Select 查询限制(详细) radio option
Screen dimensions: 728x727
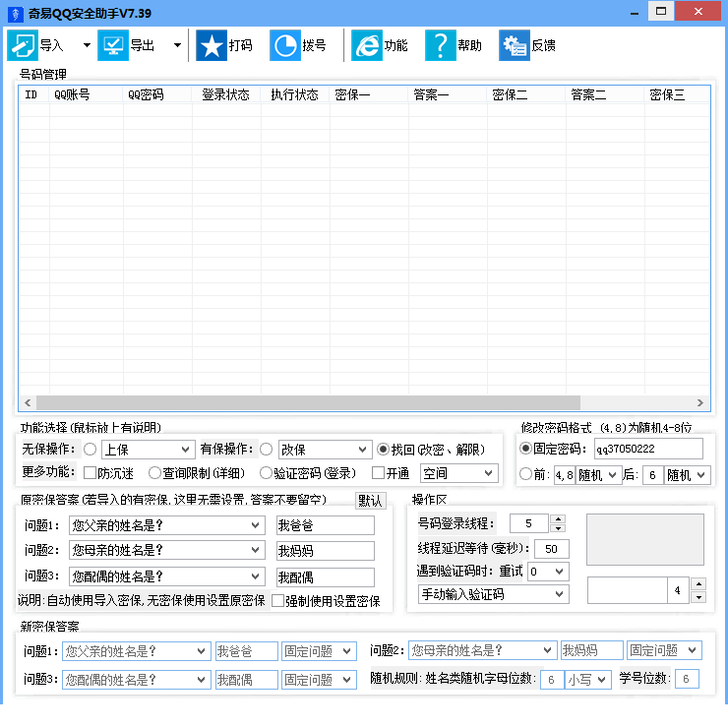coord(154,473)
